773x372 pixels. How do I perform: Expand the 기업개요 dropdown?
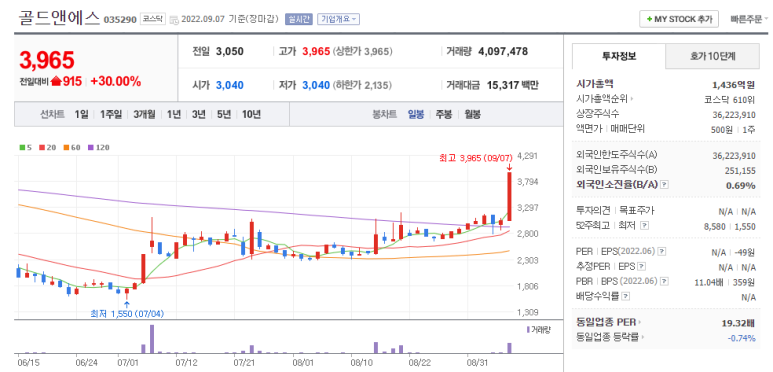tap(339, 19)
